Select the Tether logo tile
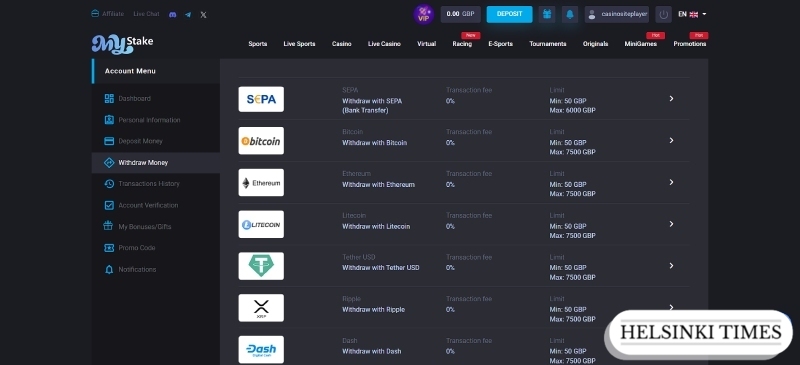The height and width of the screenshot is (365, 800). [x=261, y=266]
